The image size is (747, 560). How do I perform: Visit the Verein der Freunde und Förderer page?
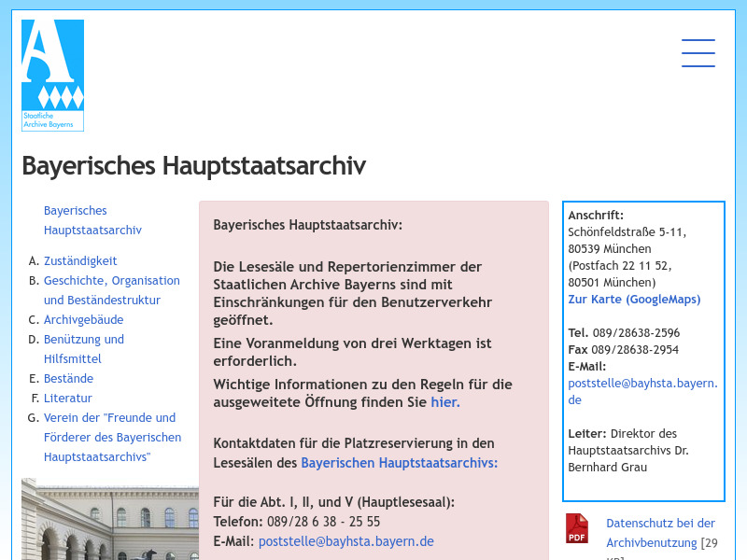coord(112,437)
